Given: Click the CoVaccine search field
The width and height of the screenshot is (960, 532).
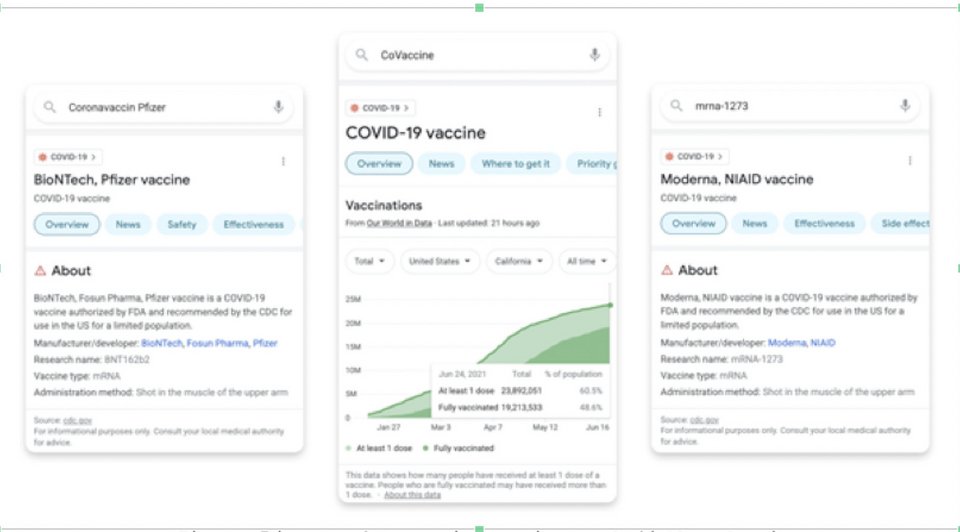Looking at the screenshot, I should [x=477, y=55].
